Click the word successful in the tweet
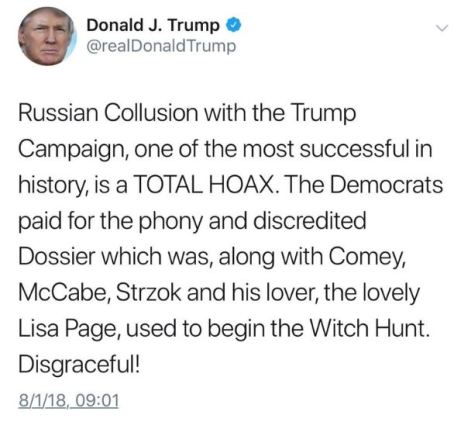 click(x=354, y=148)
